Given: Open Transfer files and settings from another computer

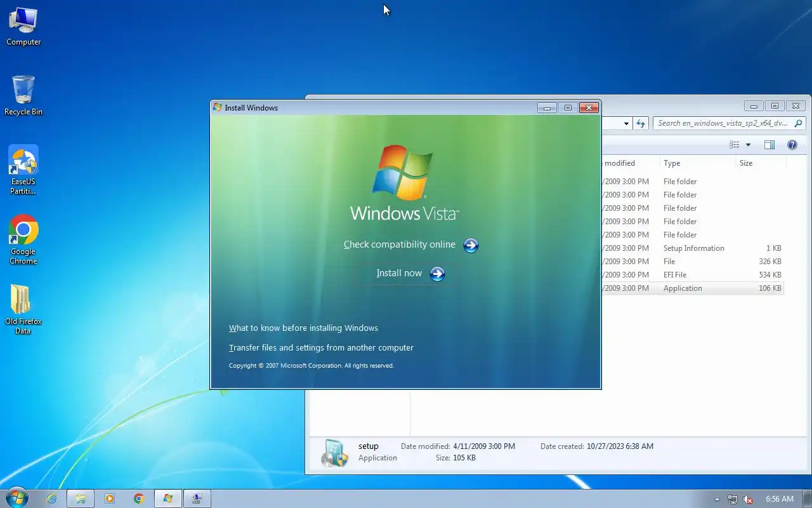Looking at the screenshot, I should (x=321, y=348).
